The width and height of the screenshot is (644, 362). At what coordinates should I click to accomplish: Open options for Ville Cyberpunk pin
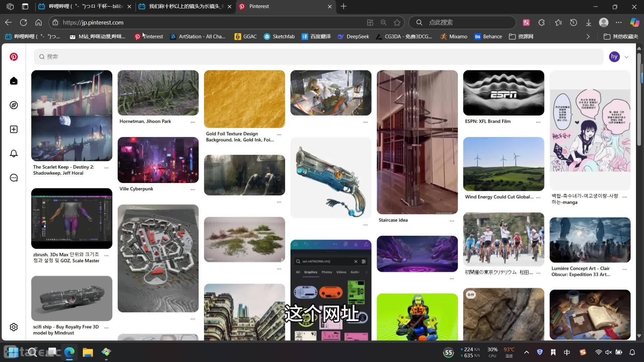[x=193, y=189]
